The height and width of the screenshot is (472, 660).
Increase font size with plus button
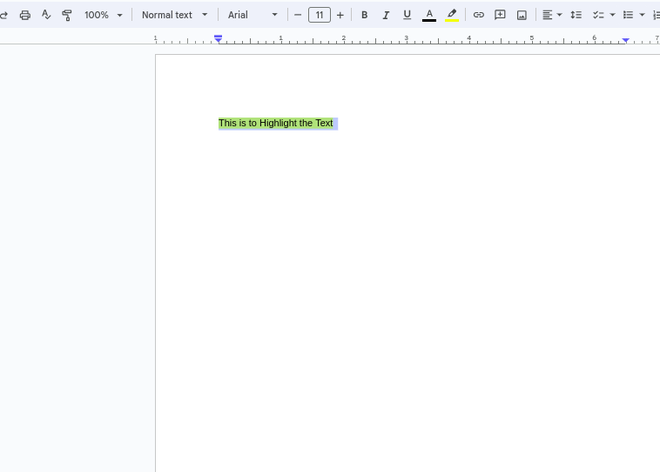coord(340,15)
